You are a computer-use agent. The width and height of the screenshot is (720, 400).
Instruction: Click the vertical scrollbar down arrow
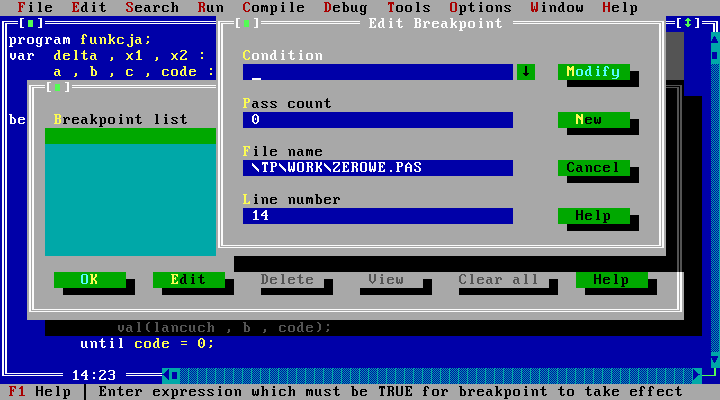tap(714, 360)
